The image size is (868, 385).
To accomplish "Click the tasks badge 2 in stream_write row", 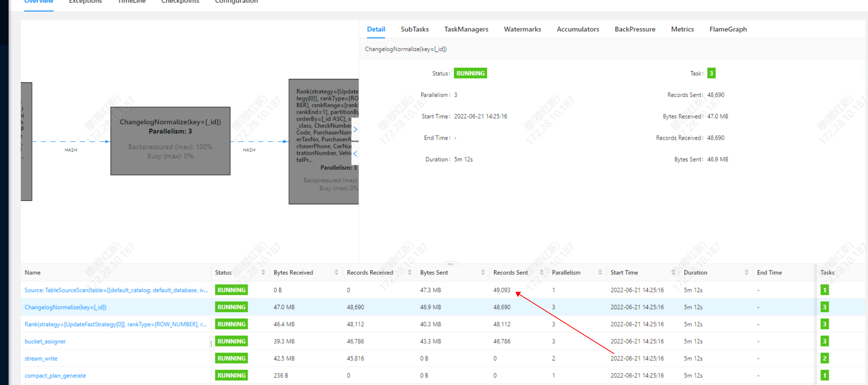I will pos(825,358).
